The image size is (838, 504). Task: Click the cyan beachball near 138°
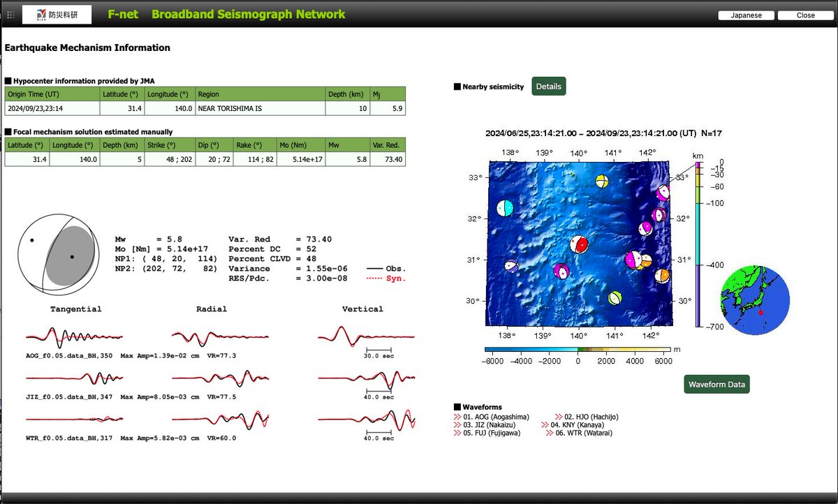(505, 208)
